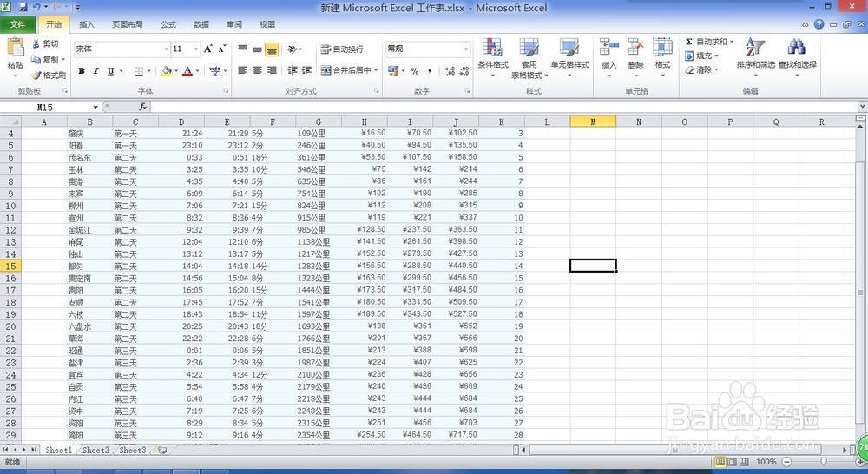Open the cell Format (格式) button
This screenshot has width=868, height=474.
pyautogui.click(x=662, y=57)
